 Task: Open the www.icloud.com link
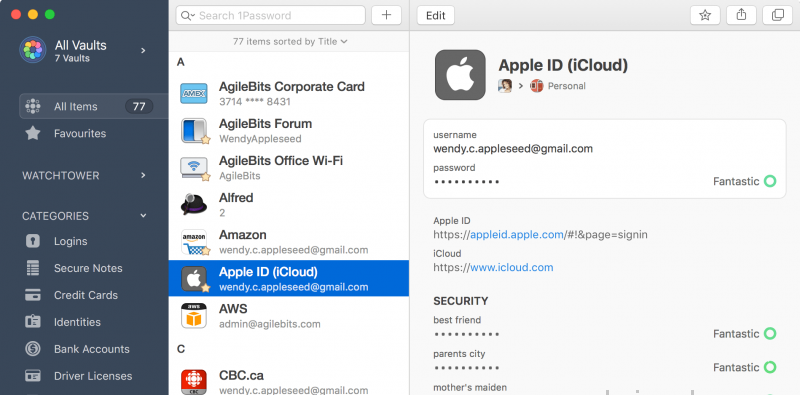pos(511,267)
